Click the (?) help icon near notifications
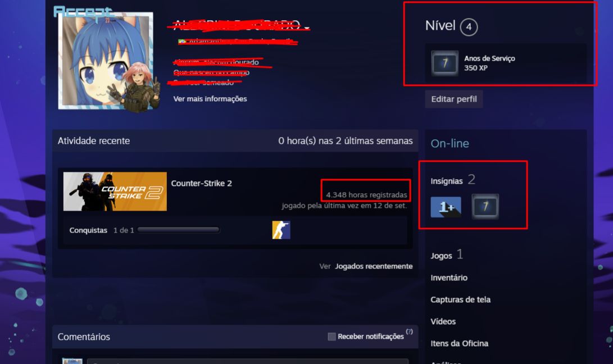 [409, 331]
